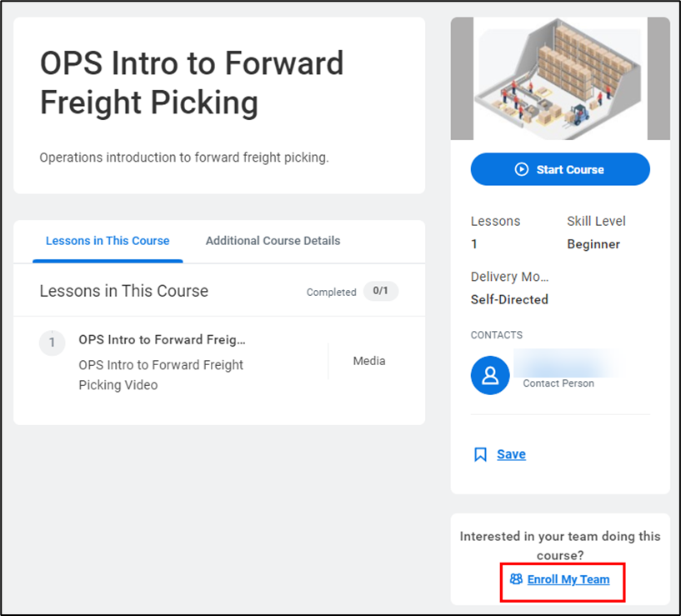The image size is (681, 616).
Task: Click the Save link text
Action: pyautogui.click(x=511, y=454)
